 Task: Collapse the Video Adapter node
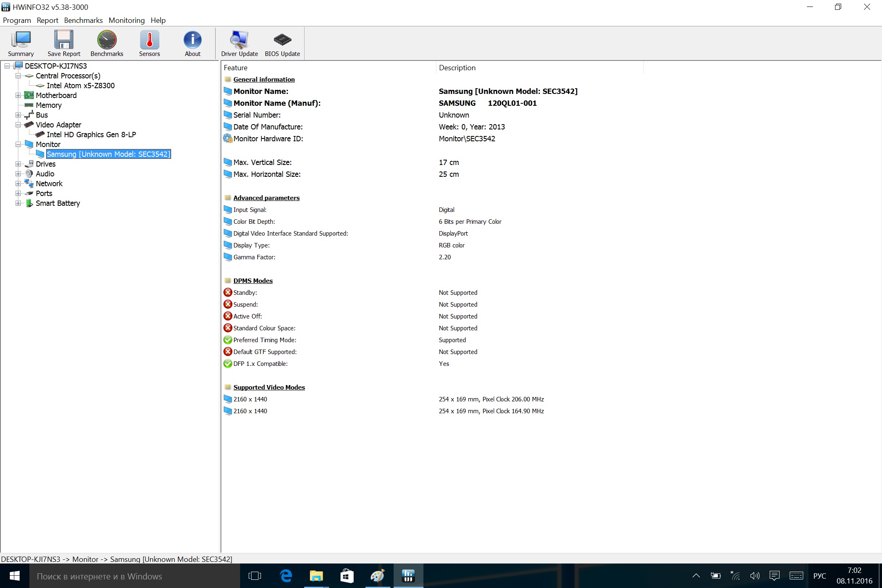click(18, 125)
